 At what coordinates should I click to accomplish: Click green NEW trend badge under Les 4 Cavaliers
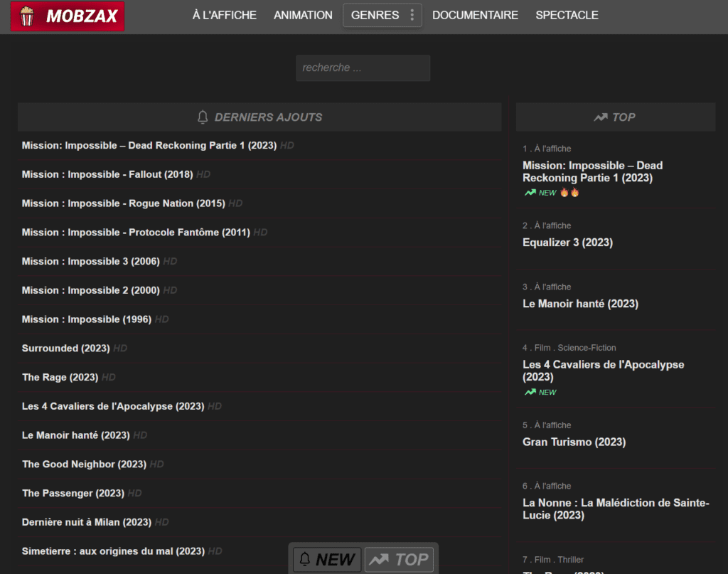(x=540, y=392)
